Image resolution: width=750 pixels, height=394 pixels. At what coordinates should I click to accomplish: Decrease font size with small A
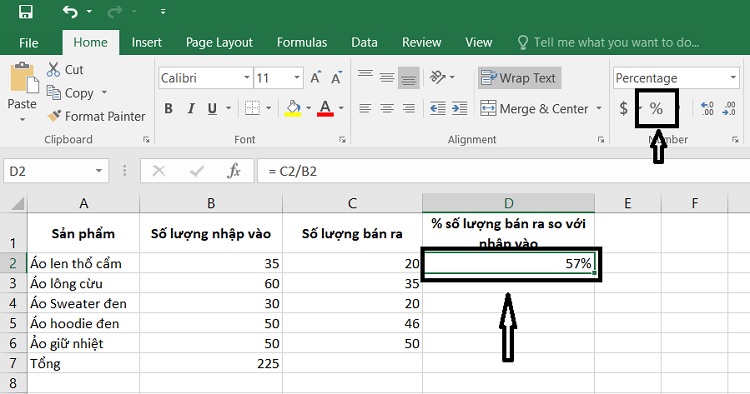click(336, 78)
